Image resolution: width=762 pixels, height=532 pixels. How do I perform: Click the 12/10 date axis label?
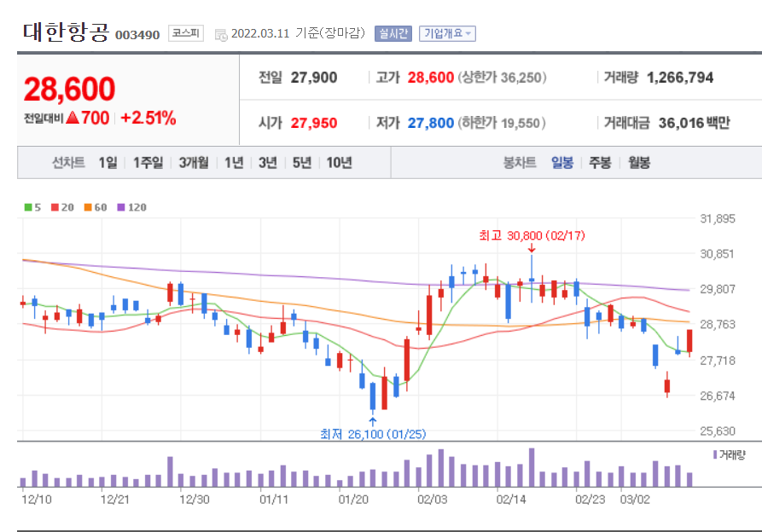point(37,500)
